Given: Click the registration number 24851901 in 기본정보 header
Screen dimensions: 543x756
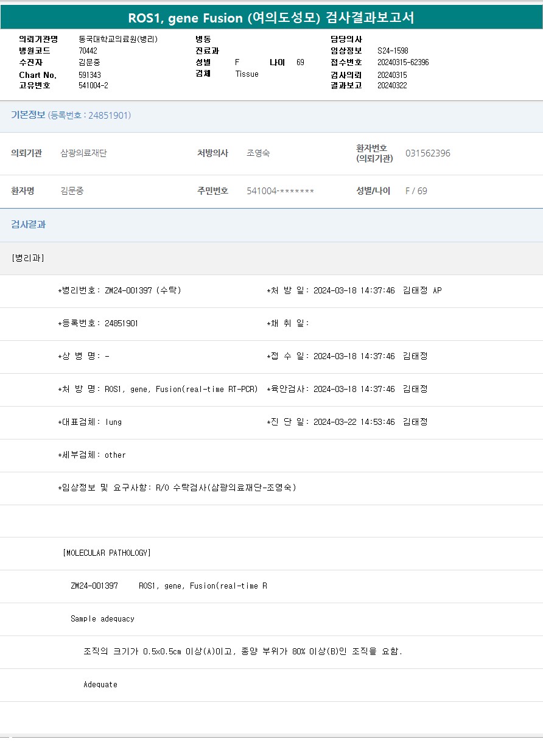Looking at the screenshot, I should 109,116.
